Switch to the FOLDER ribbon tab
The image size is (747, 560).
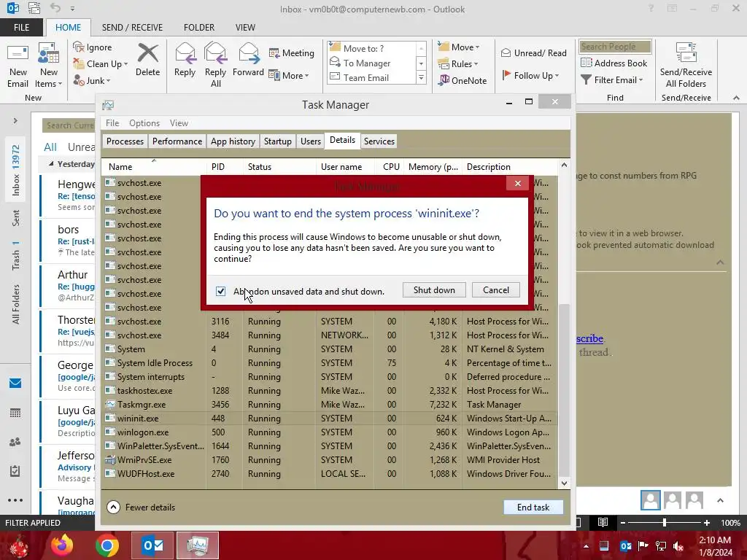point(199,28)
